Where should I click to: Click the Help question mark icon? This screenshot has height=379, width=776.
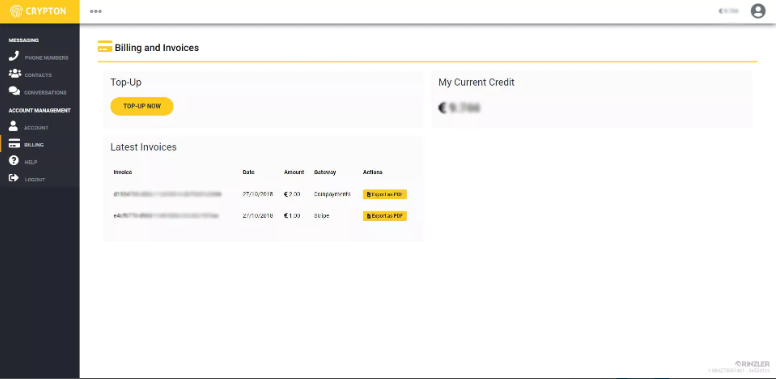point(14,161)
